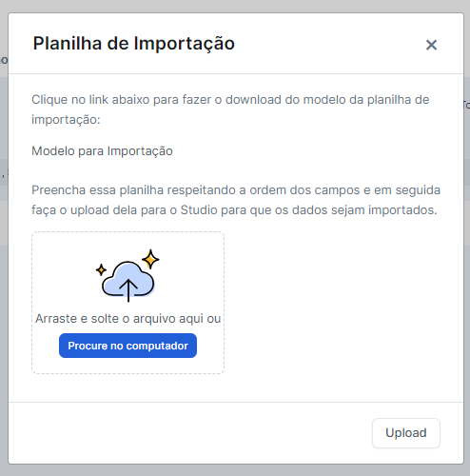Click inside the dashed file drop zone
470x476 pixels.
(x=127, y=303)
